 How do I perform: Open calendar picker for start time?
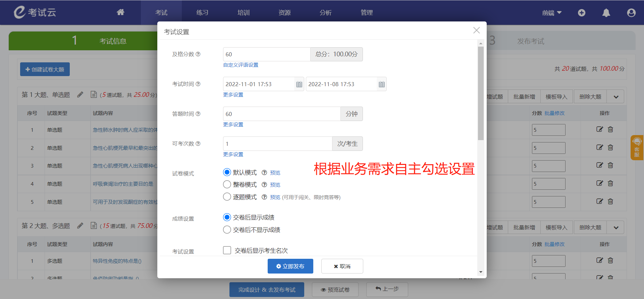pyautogui.click(x=299, y=84)
